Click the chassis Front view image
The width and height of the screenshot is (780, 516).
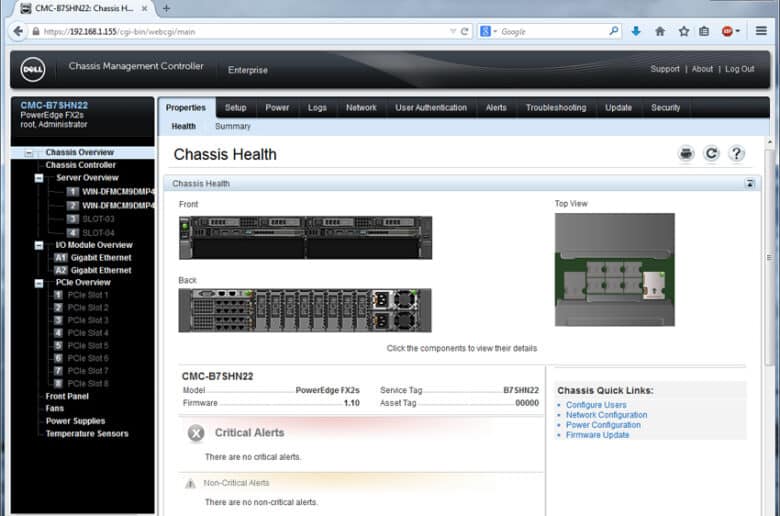pyautogui.click(x=305, y=237)
